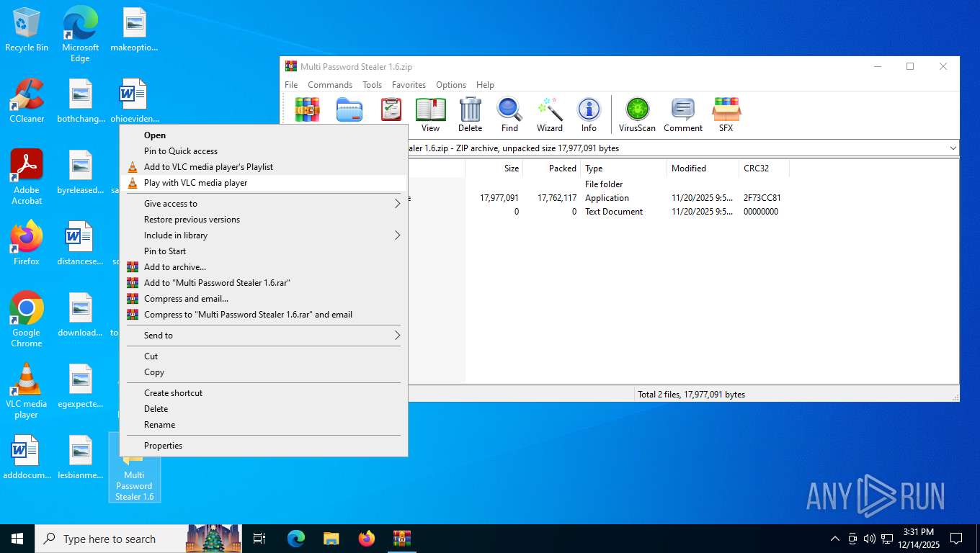The width and height of the screenshot is (980, 553).
Task: Open the Commands menu in WinRAR
Action: click(x=330, y=85)
